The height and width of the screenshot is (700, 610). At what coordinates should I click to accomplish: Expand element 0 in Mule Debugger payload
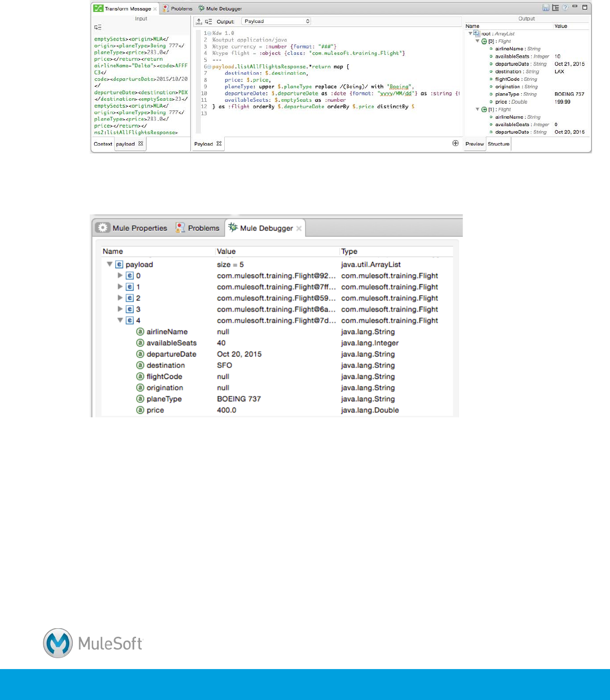[120, 275]
